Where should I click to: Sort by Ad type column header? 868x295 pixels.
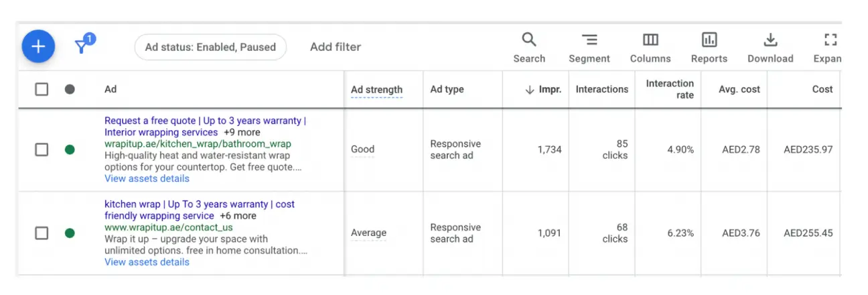click(447, 89)
